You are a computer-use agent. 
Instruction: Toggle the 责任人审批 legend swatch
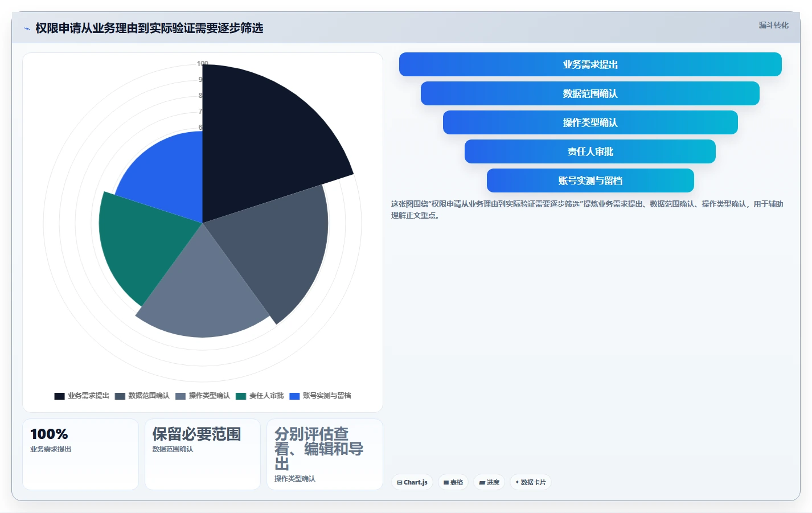point(240,396)
